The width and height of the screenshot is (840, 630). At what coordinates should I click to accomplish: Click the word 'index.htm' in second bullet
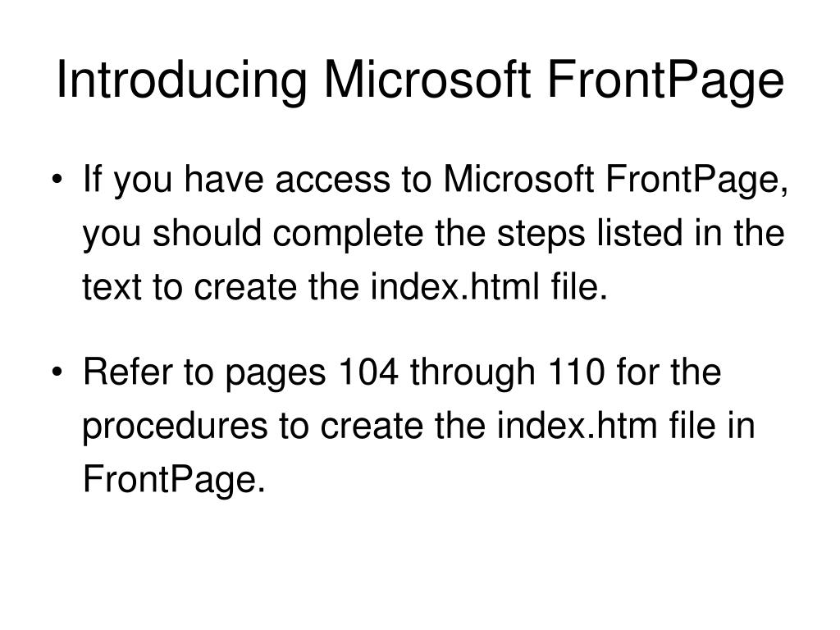577,425
